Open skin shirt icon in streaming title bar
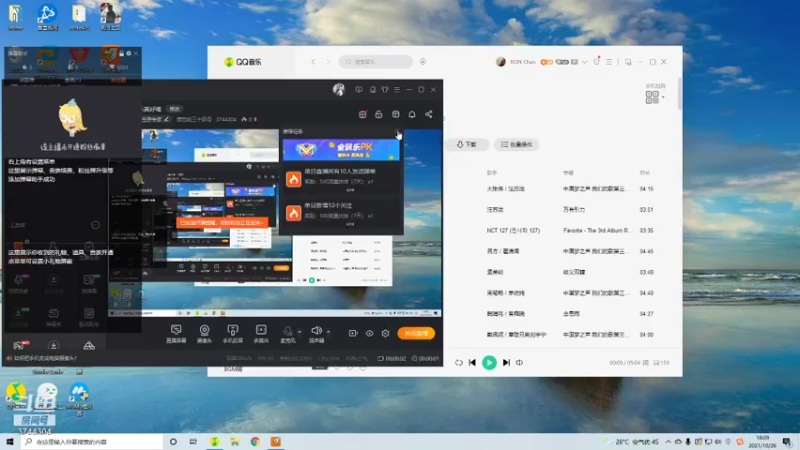Viewport: 800px width, 450px height. click(385, 89)
